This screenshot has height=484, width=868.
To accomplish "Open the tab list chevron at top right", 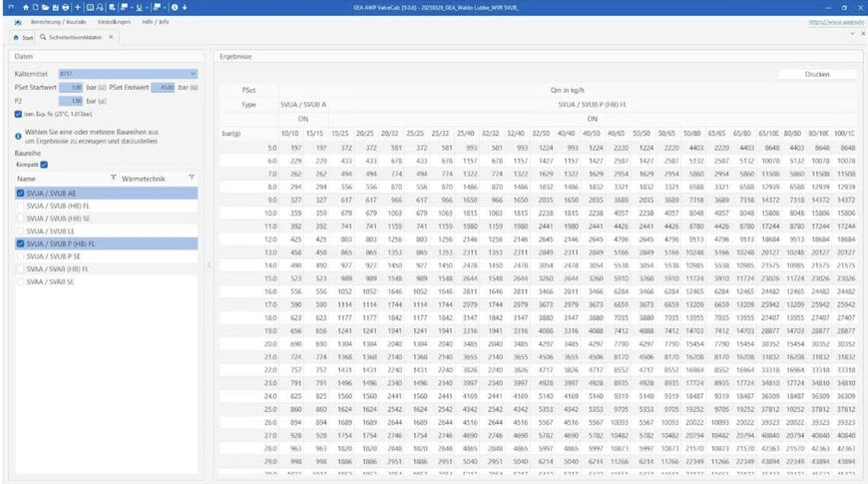I will [x=852, y=34].
